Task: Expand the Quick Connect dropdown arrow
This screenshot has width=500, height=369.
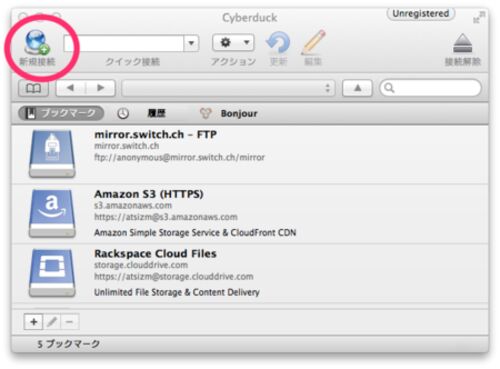Action: [191, 43]
